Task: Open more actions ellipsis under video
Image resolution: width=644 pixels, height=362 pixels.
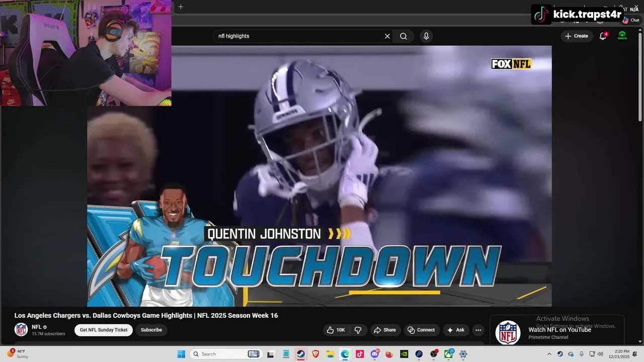Action: (478, 330)
